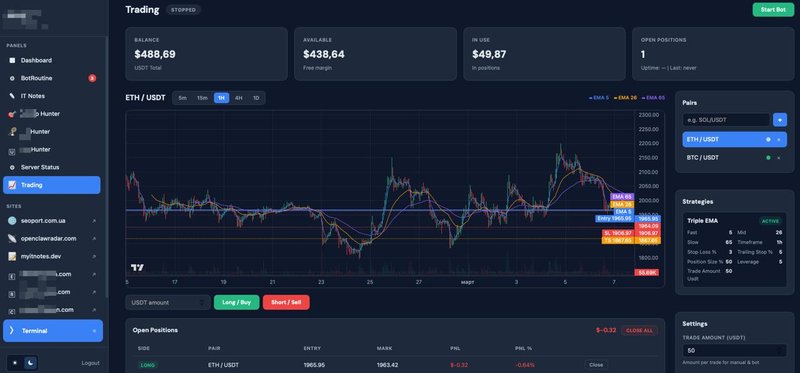Select the Trading panel in the sidebar
The height and width of the screenshot is (373, 800).
pos(52,185)
